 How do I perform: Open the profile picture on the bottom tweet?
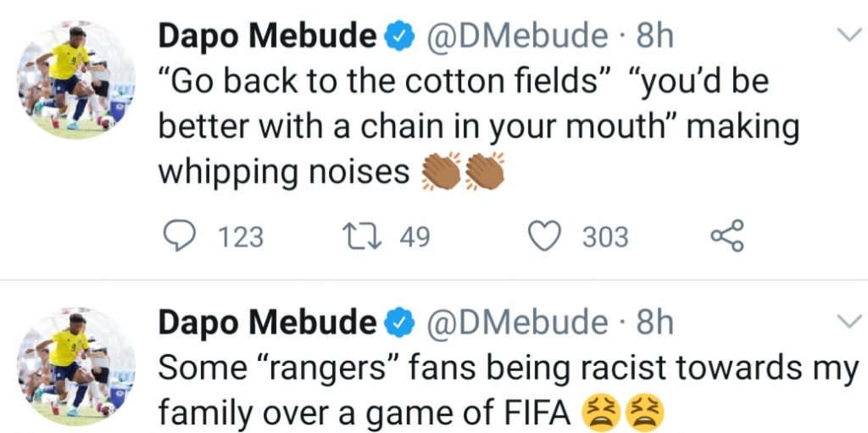click(75, 366)
